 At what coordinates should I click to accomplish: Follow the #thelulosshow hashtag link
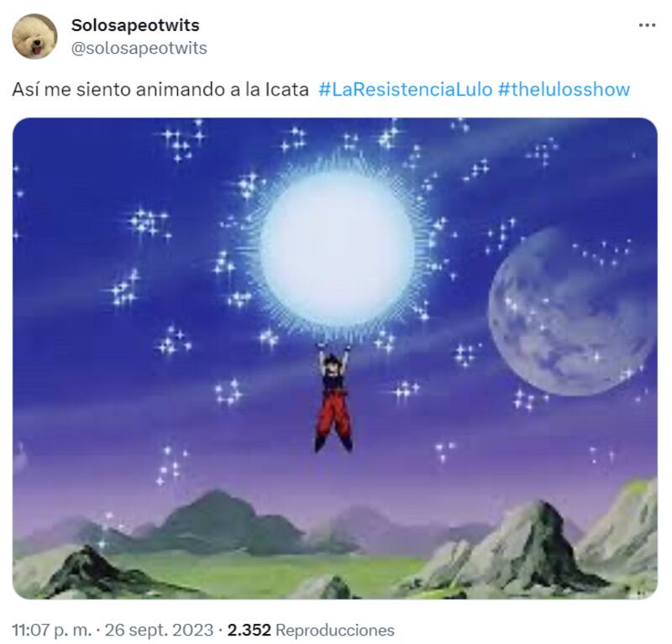(564, 90)
